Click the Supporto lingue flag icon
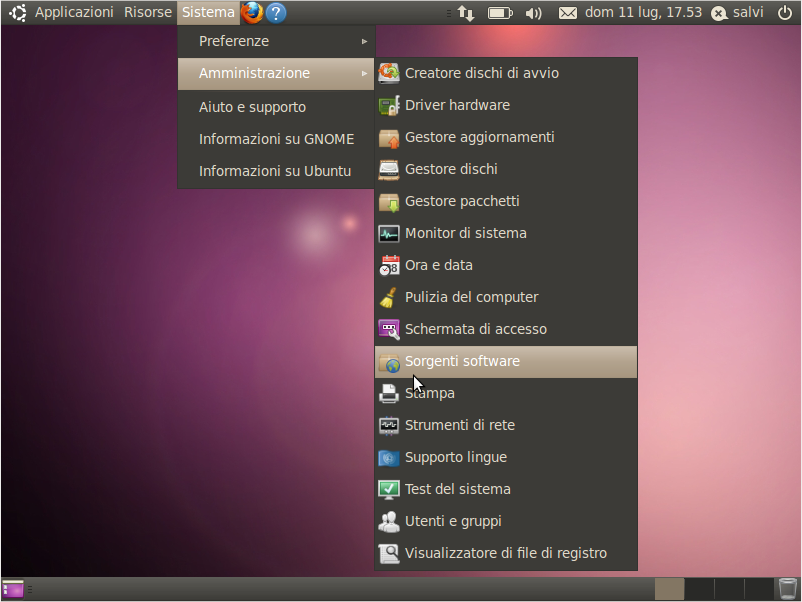This screenshot has height=602, width=802. (389, 457)
